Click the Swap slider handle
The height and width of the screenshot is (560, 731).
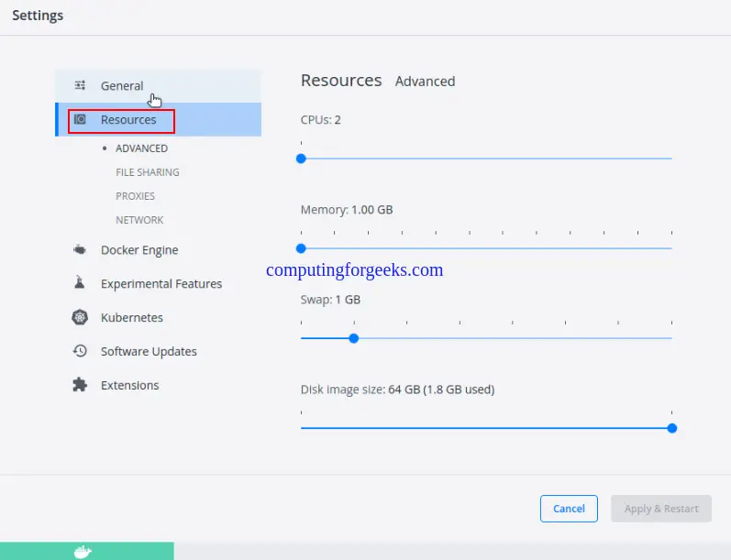pyautogui.click(x=354, y=338)
